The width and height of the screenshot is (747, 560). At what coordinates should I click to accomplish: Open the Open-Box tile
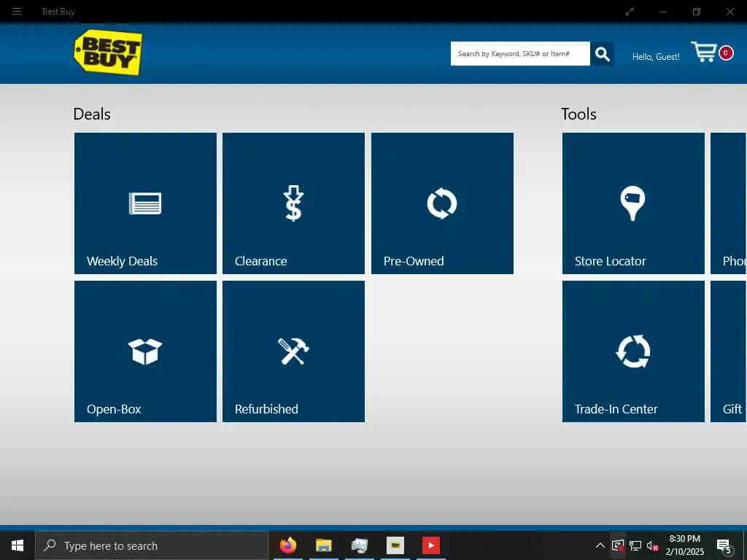point(145,351)
